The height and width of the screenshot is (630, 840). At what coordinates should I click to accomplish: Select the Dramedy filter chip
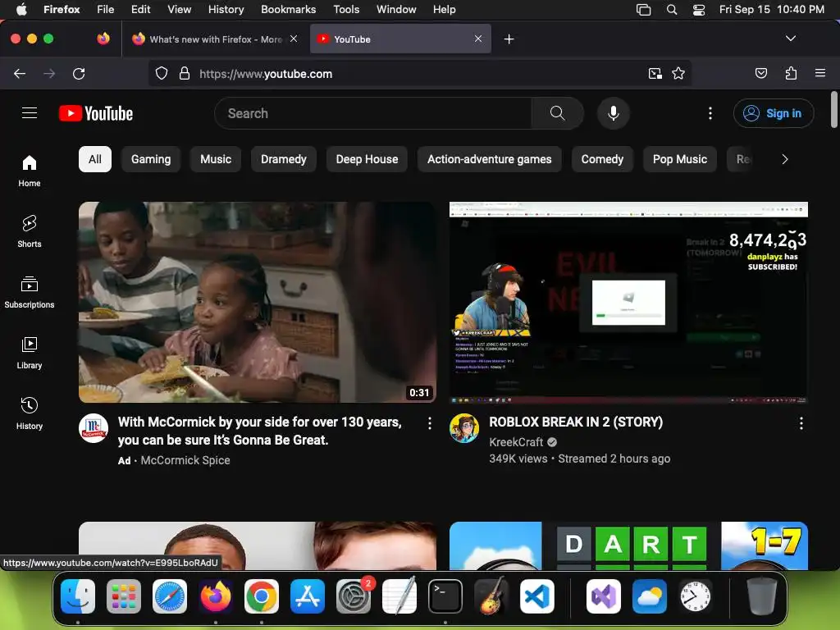283,159
